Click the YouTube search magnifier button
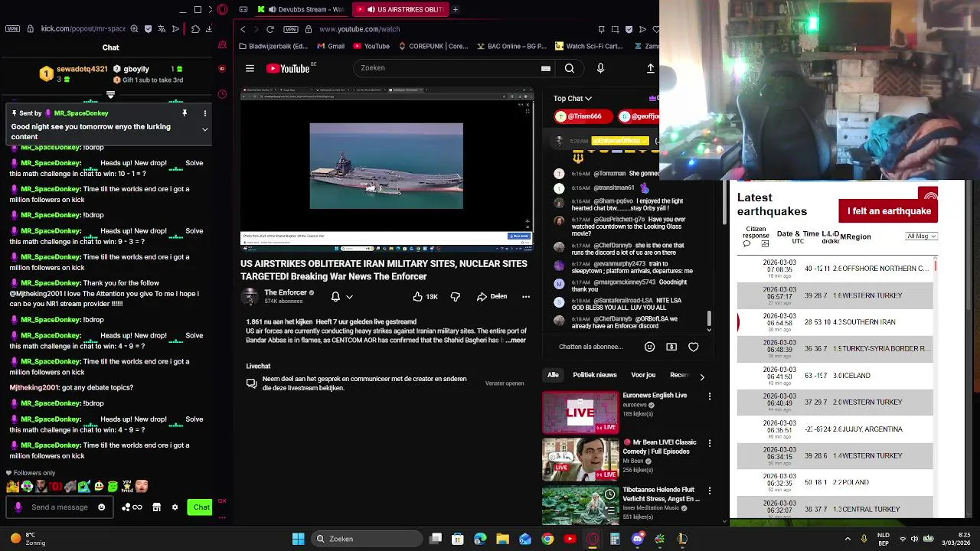 (x=570, y=68)
